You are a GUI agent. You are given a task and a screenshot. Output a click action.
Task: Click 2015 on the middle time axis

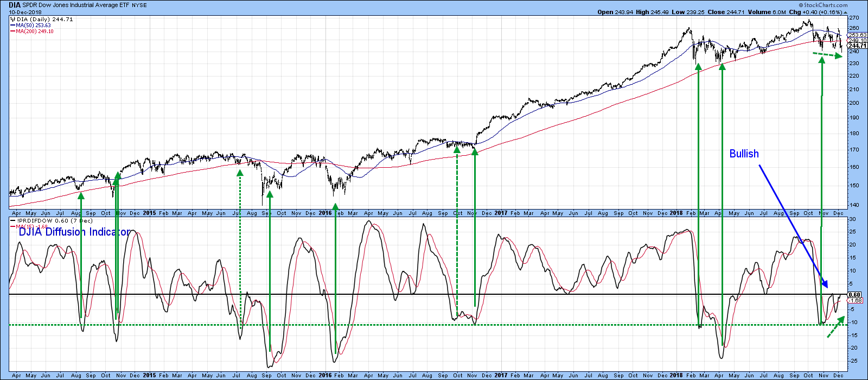point(149,213)
